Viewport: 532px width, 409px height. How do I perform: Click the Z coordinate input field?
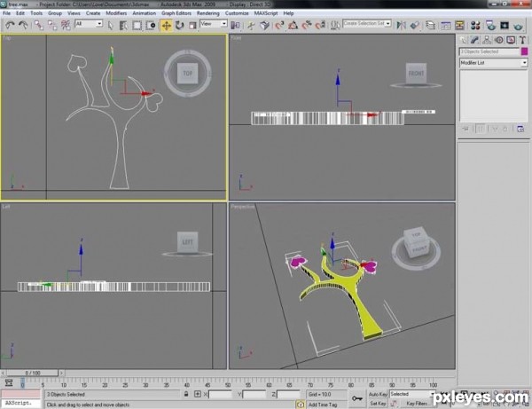pos(288,395)
